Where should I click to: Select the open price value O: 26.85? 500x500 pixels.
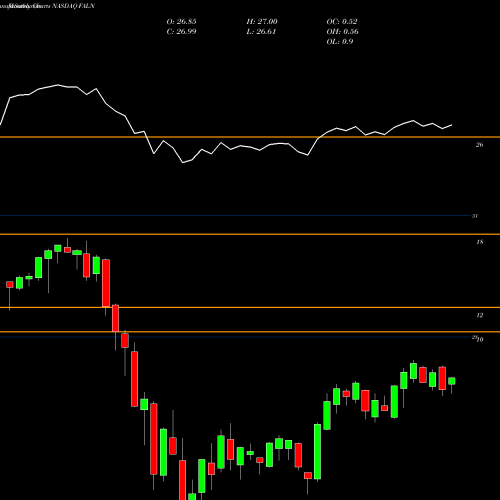pos(181,22)
